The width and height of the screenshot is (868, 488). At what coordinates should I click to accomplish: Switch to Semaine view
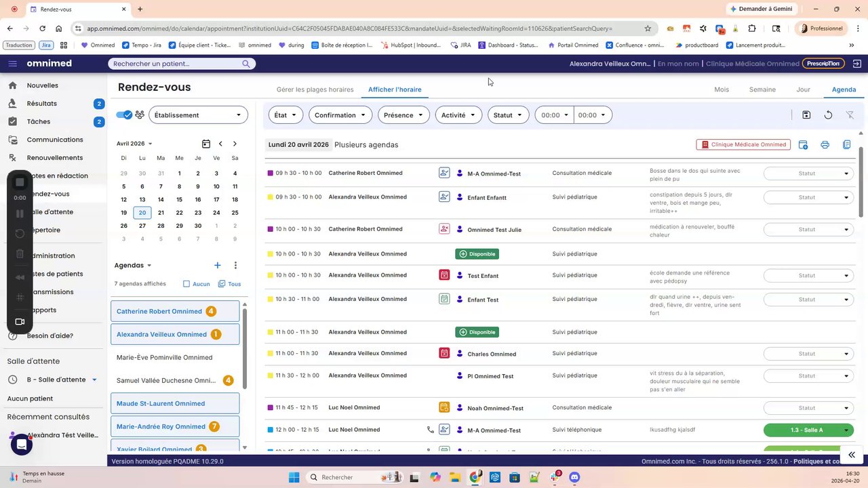762,89
